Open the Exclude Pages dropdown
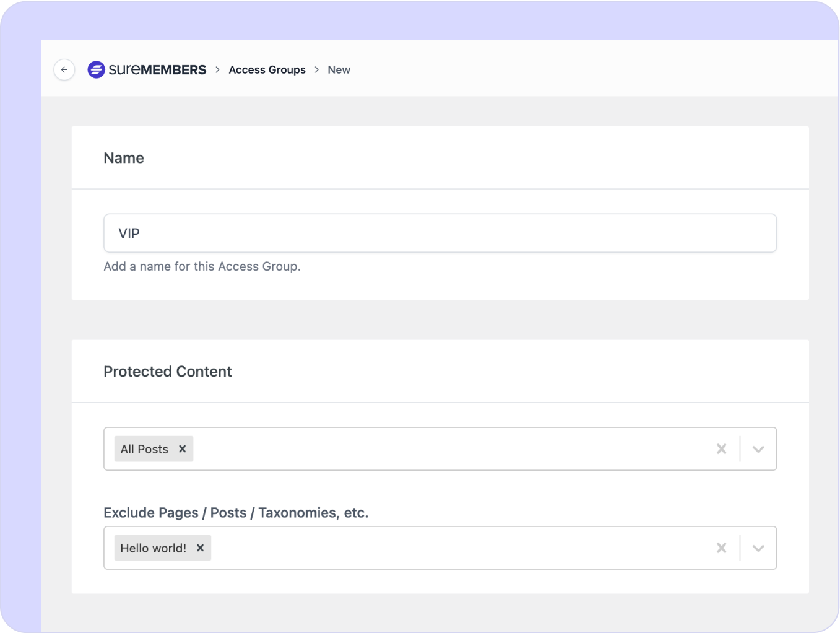The width and height of the screenshot is (840, 633). click(758, 548)
